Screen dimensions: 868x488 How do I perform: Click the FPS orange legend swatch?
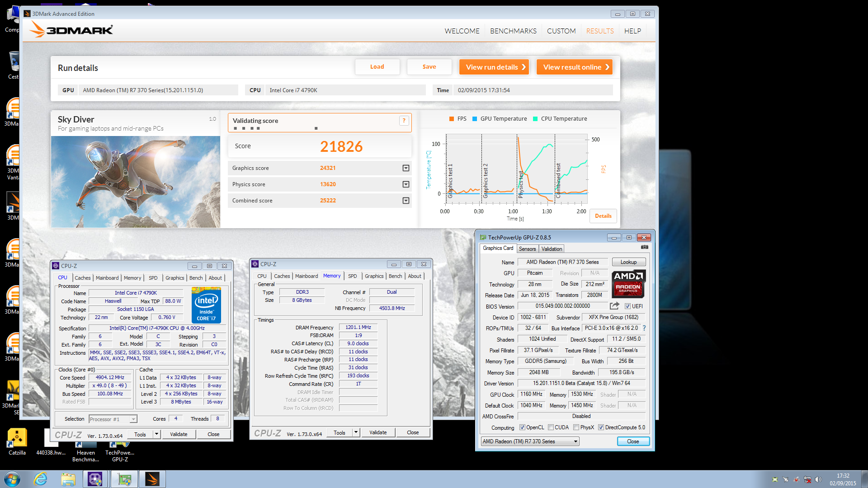tap(451, 119)
